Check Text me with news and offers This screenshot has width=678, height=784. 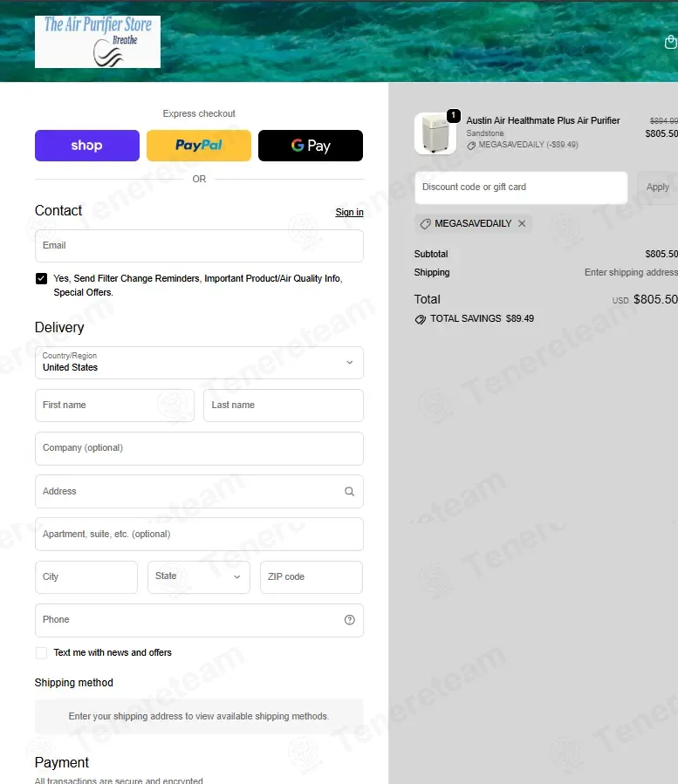[x=42, y=653]
